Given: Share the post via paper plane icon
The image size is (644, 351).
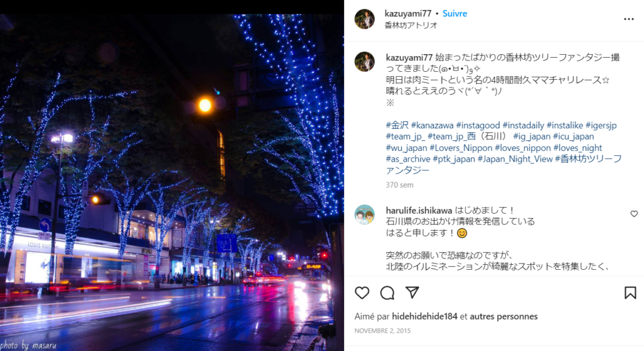Looking at the screenshot, I should click(x=412, y=292).
